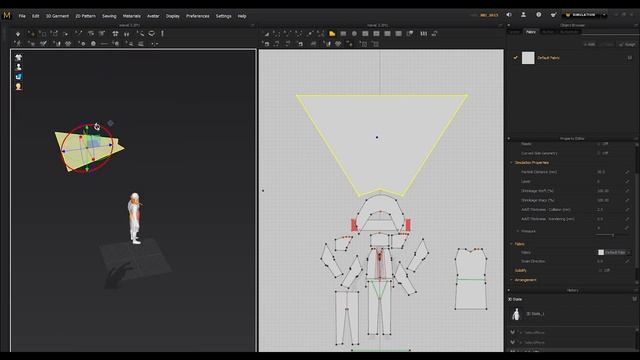640x360 pixels.
Task: Open the Sewing menu
Action: click(x=109, y=16)
